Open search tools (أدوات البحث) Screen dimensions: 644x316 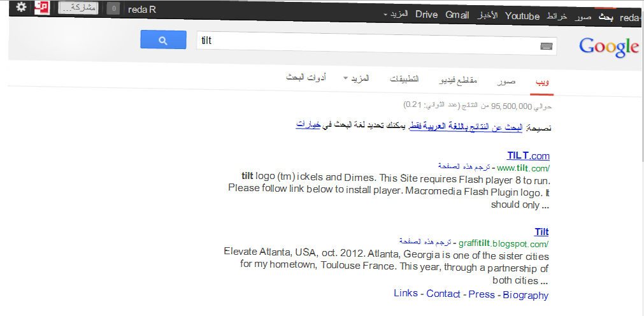pyautogui.click(x=306, y=78)
